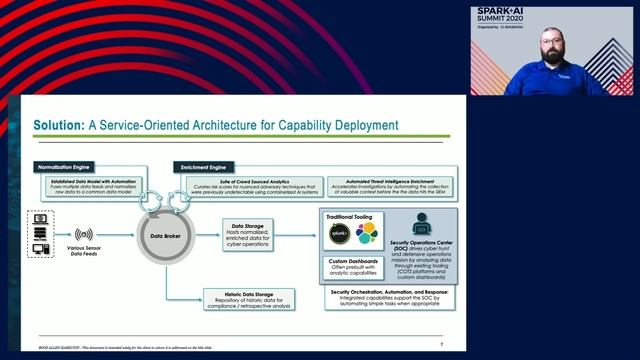Click the desktop computer icon in sources box
The height and width of the screenshot is (360, 640).
pyautogui.click(x=41, y=249)
